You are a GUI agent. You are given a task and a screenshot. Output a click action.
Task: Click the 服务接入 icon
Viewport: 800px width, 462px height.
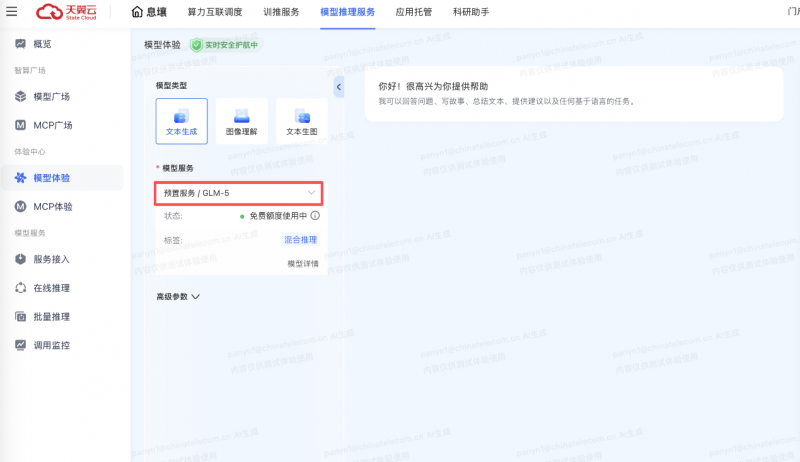tap(20, 259)
